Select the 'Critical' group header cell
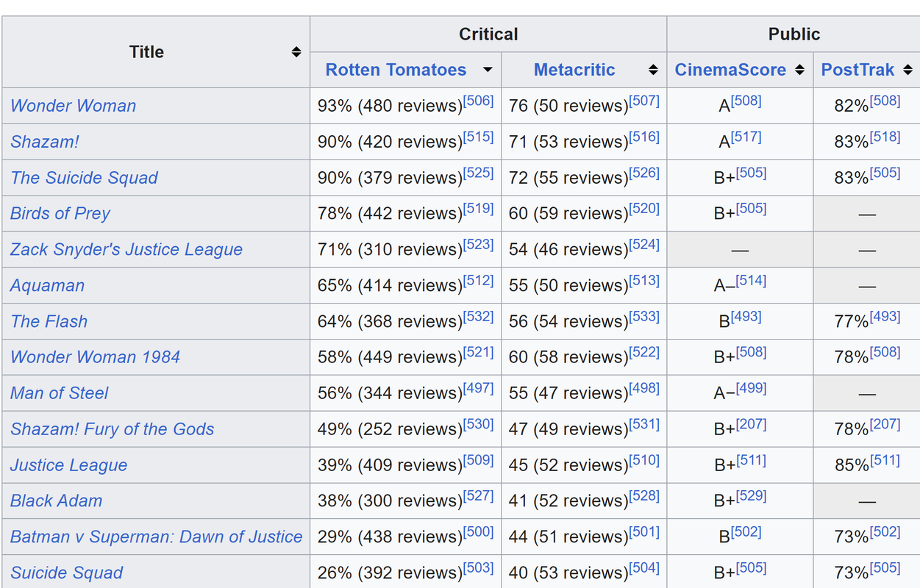Viewport: 920px width, 588px height. point(488,34)
